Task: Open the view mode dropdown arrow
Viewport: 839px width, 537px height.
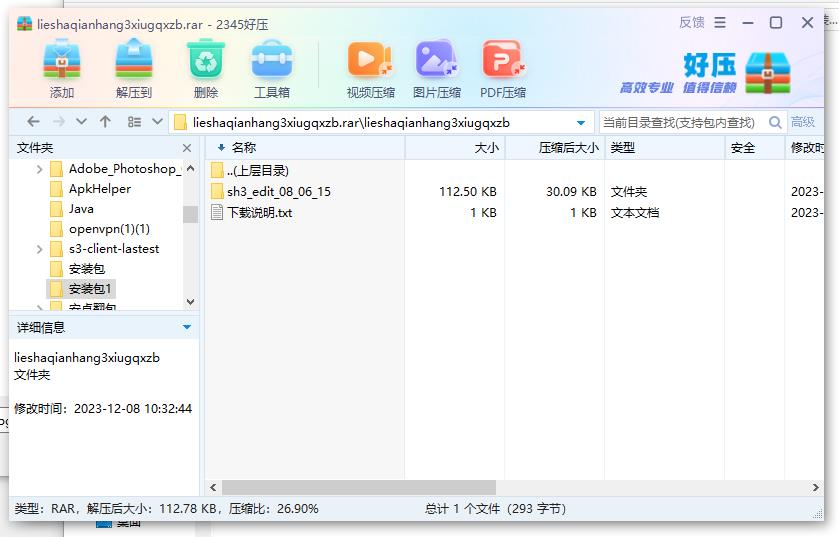Action: 157,121
